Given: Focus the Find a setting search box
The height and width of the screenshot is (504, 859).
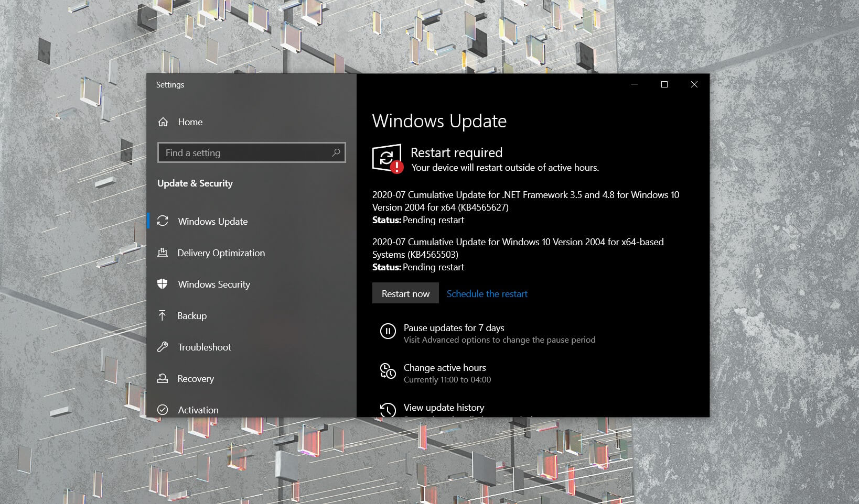Looking at the screenshot, I should pos(251,152).
